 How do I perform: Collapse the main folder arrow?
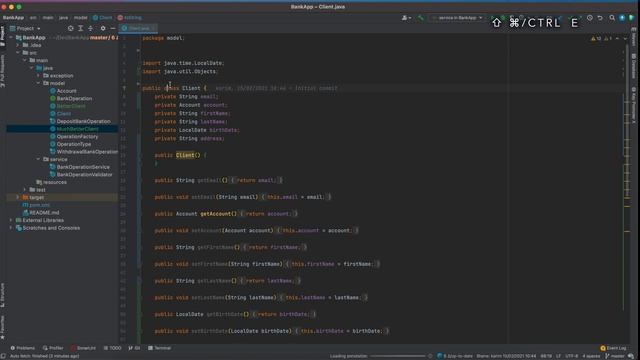[25, 60]
